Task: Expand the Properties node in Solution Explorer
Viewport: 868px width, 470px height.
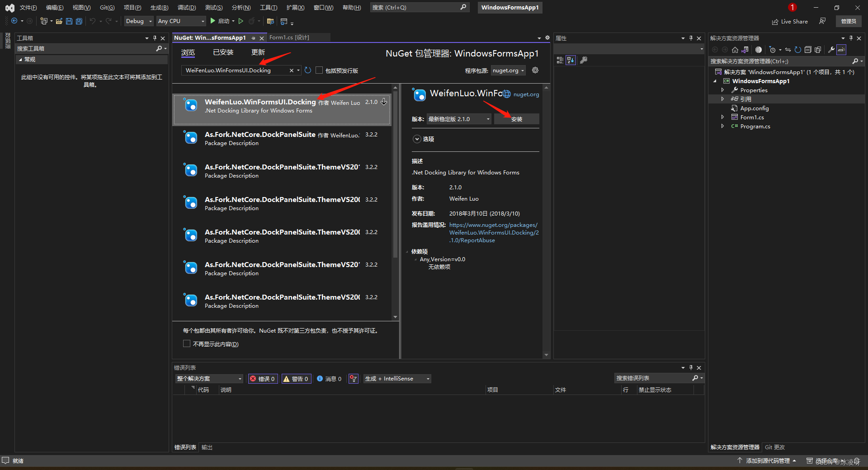Action: [722, 90]
